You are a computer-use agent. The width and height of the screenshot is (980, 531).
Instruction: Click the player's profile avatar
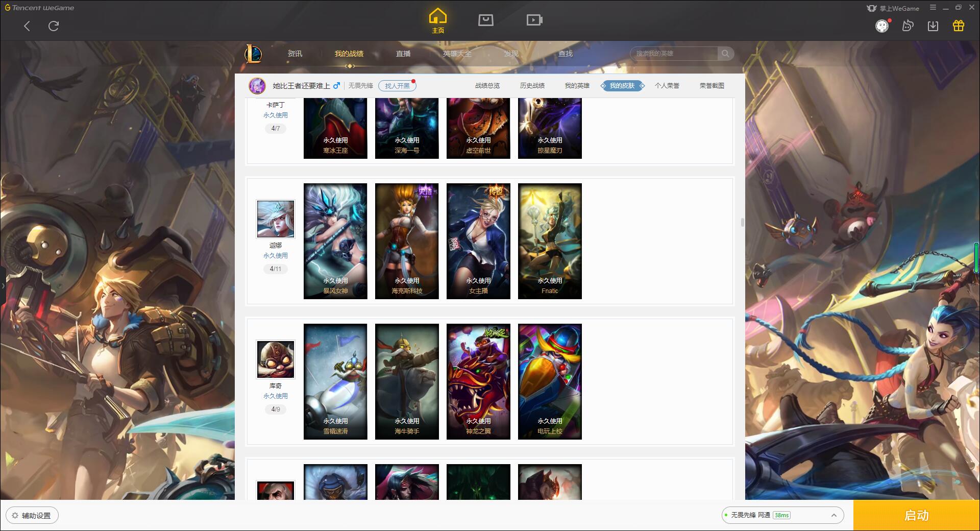pyautogui.click(x=257, y=86)
